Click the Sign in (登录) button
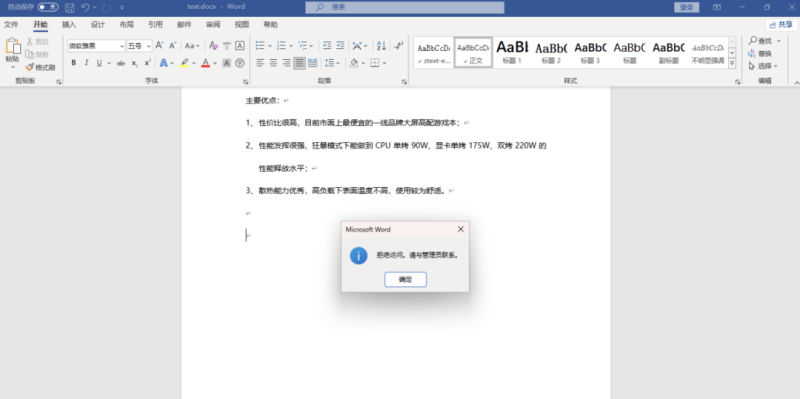 coord(686,7)
